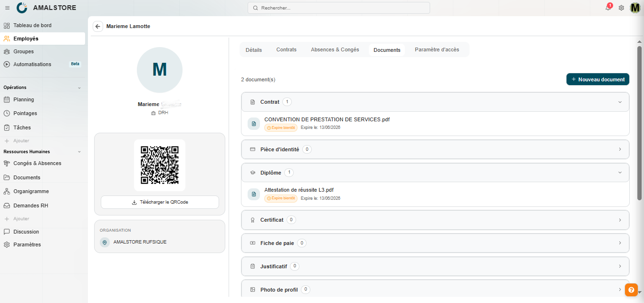Click the Rechercher search field
Image resolution: width=644 pixels, height=303 pixels.
339,8
